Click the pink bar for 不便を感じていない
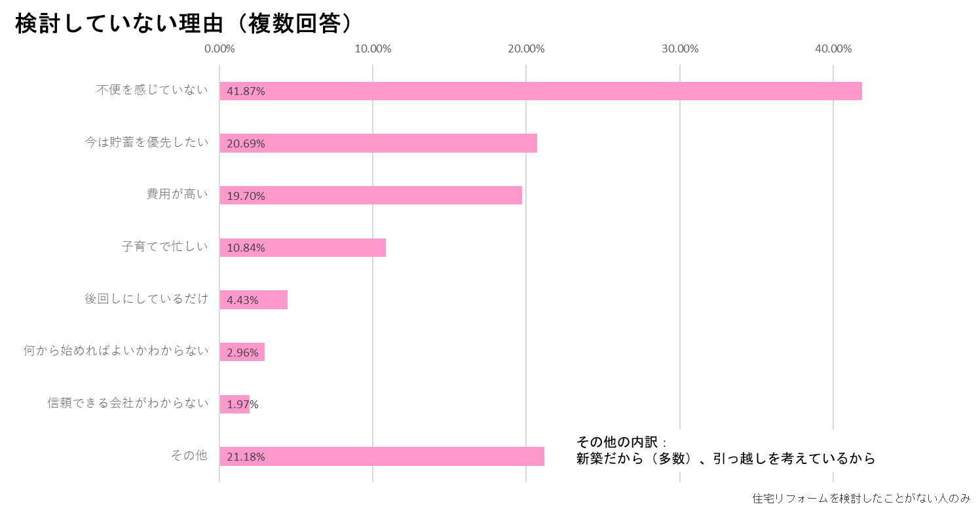Viewport: 980px width, 517px height. coord(540,91)
